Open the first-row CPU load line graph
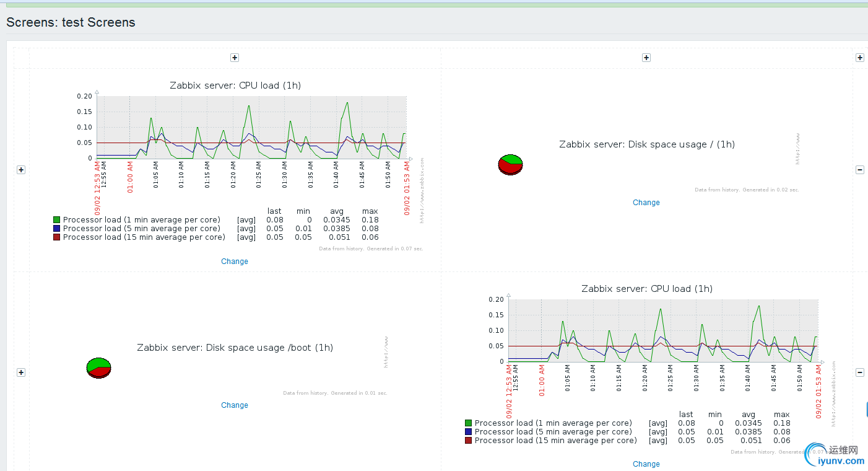 (251, 127)
